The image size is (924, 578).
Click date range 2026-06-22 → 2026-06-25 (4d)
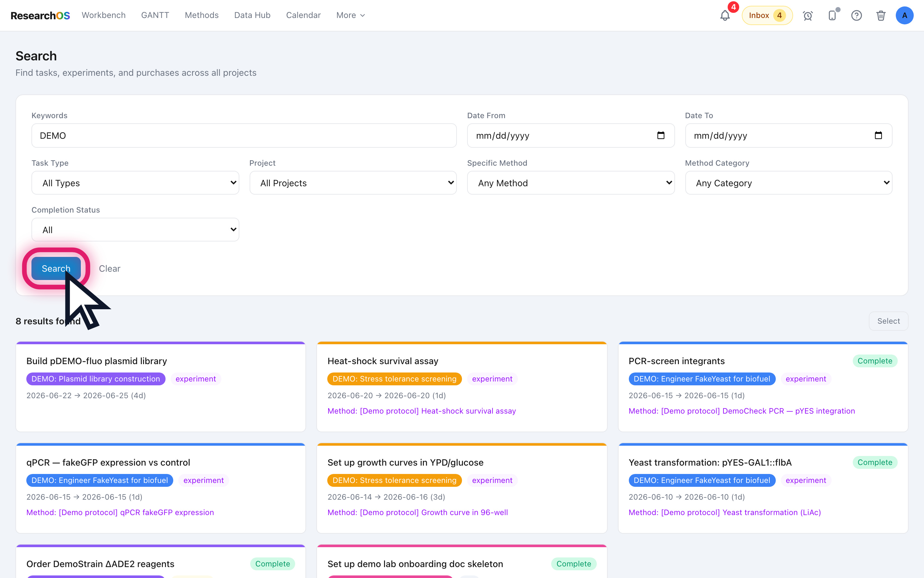[x=86, y=396]
